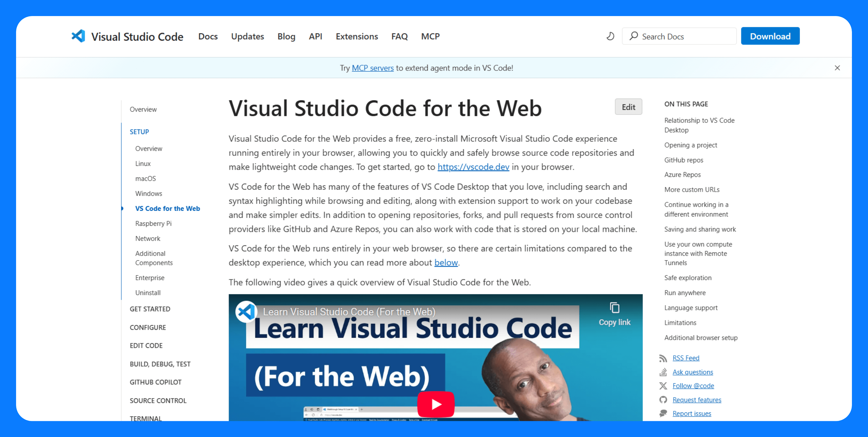Click the Edit button beside title

(628, 107)
